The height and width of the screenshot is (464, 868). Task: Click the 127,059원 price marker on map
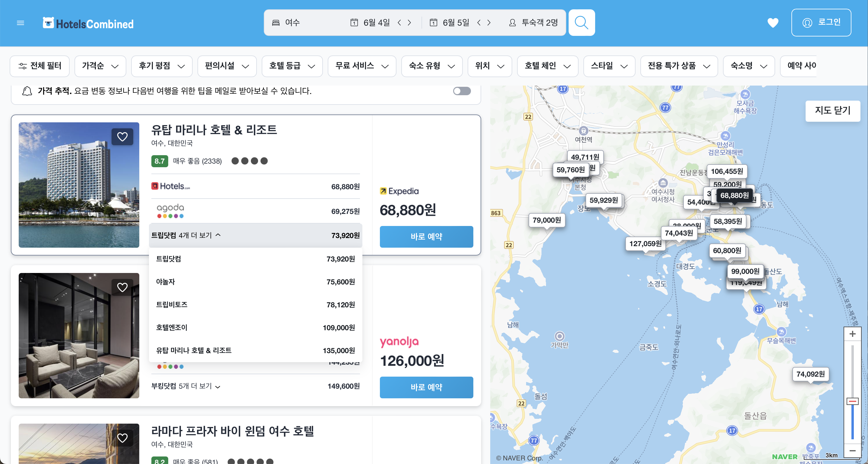pyautogui.click(x=645, y=243)
